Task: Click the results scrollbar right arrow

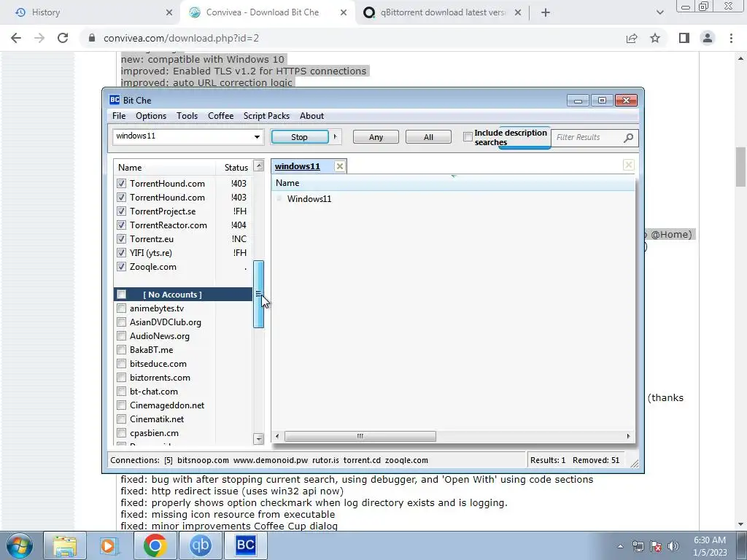Action: [628, 436]
